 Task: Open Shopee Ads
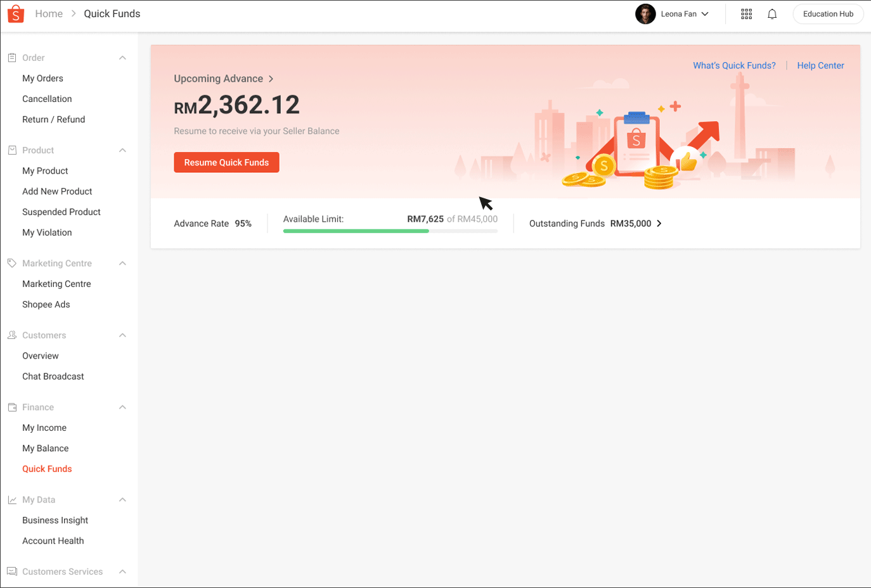click(46, 305)
